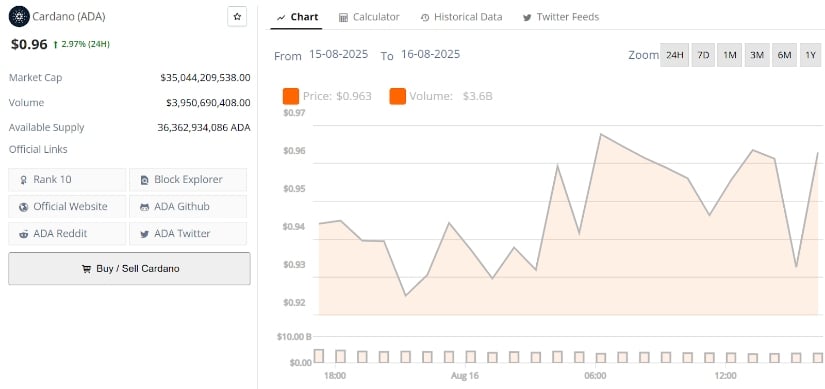Viewport: 825px width, 389px height.
Task: Set chart zoom to 6M
Action: pos(784,55)
